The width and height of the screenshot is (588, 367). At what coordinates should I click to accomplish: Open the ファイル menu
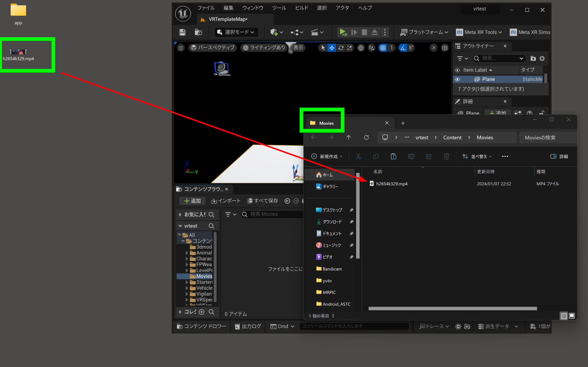206,8
